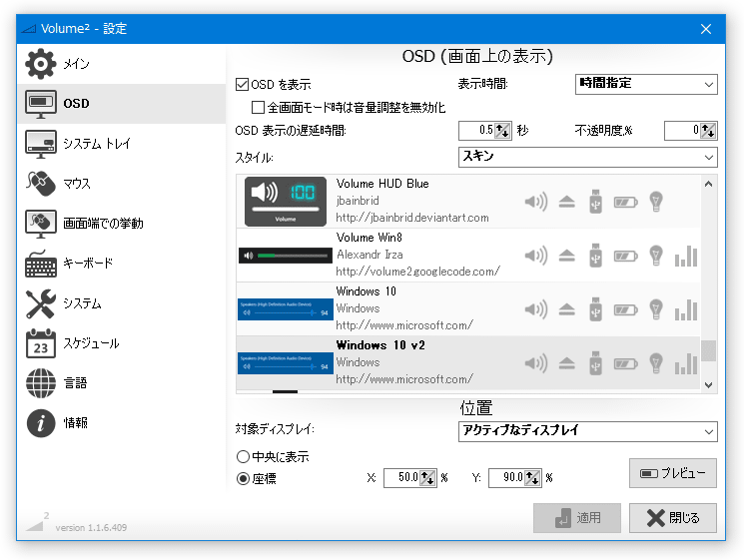744x560 pixels.
Task: Click the skin list scroll down arrow
Action: click(x=708, y=385)
